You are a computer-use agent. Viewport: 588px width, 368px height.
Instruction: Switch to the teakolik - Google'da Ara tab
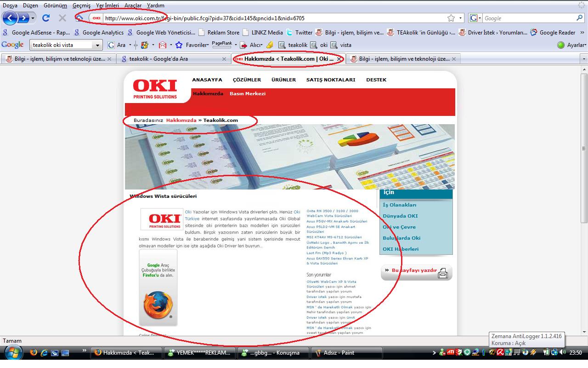click(174, 59)
